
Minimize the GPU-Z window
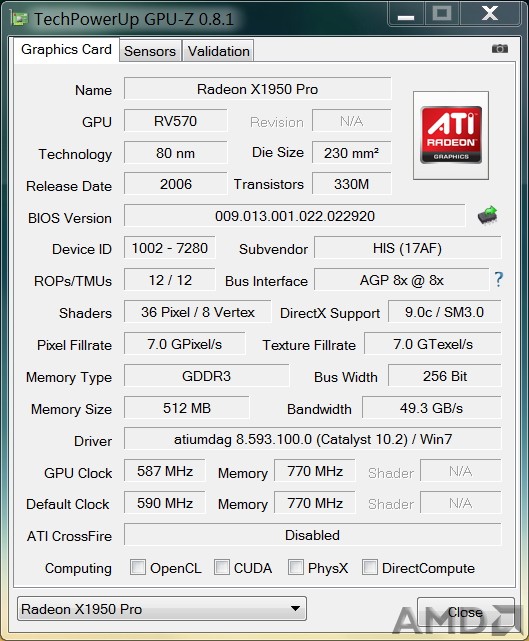point(406,14)
